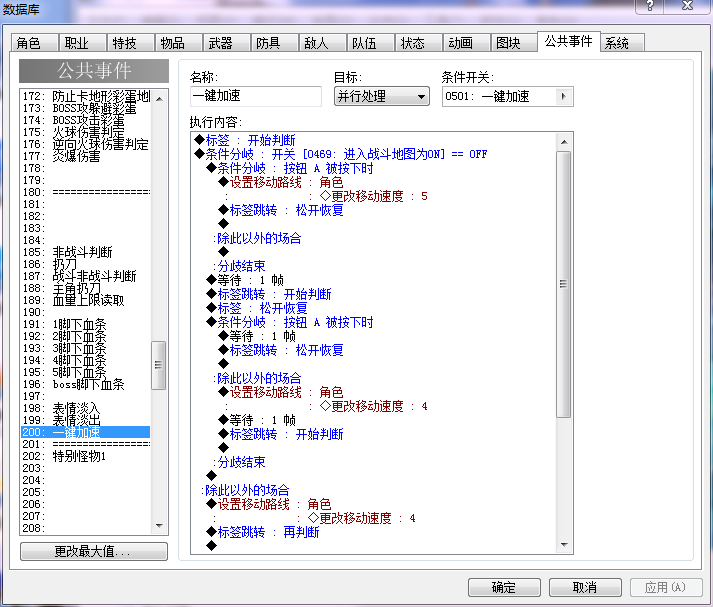Screen dimensions: 713x607
Task: Switch to the 队伍 tab
Action: (x=371, y=43)
